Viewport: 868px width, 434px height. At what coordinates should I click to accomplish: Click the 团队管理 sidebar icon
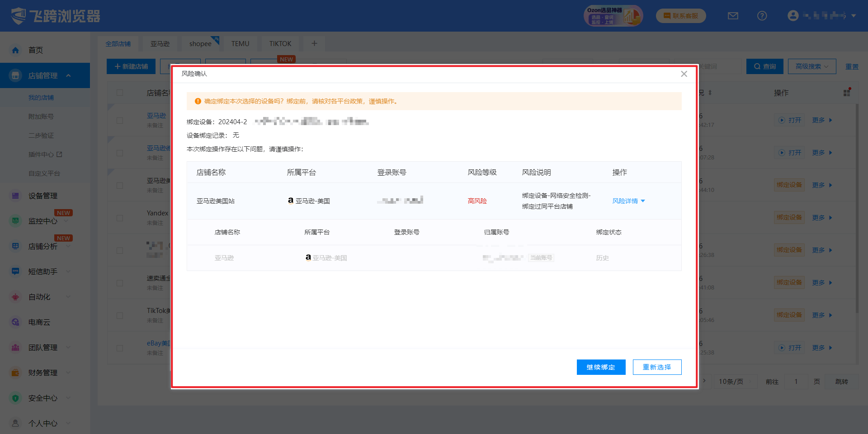(x=15, y=347)
